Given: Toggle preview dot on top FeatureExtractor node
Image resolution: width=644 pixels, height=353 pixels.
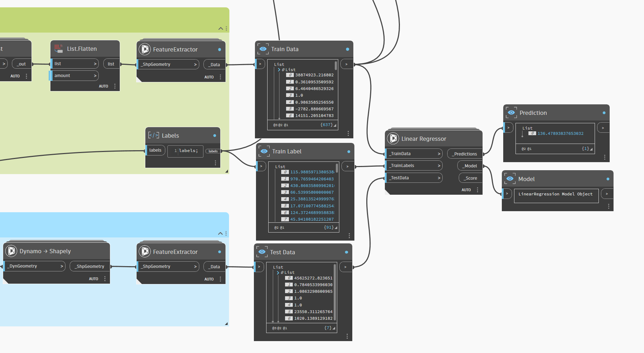Looking at the screenshot, I should coord(220,49).
